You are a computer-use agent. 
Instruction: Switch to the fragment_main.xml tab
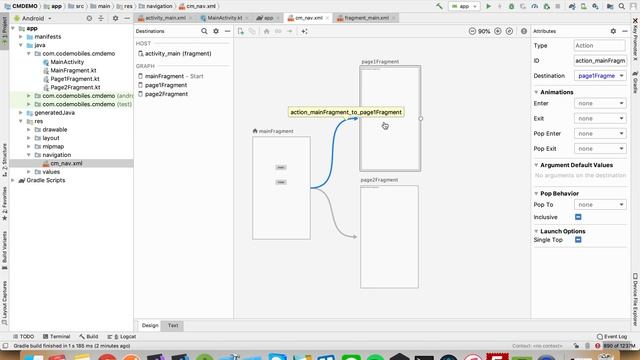tap(366, 18)
